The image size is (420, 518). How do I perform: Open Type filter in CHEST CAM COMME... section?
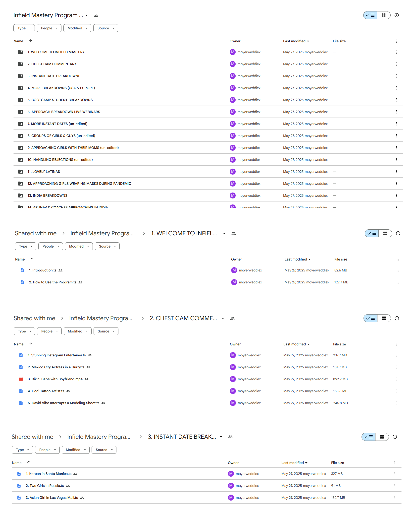click(x=24, y=331)
